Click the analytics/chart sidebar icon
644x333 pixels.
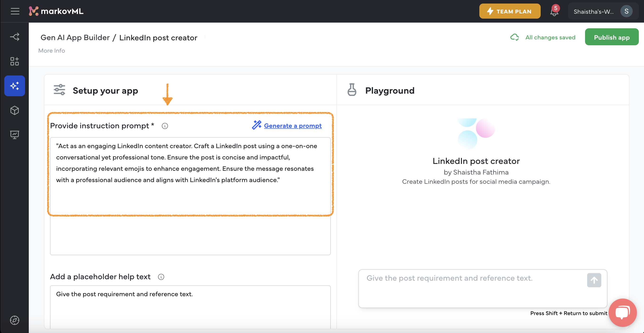pos(14,134)
